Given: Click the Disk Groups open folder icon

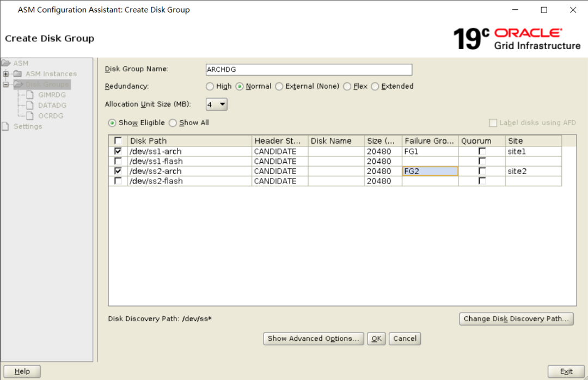Looking at the screenshot, I should [19, 84].
